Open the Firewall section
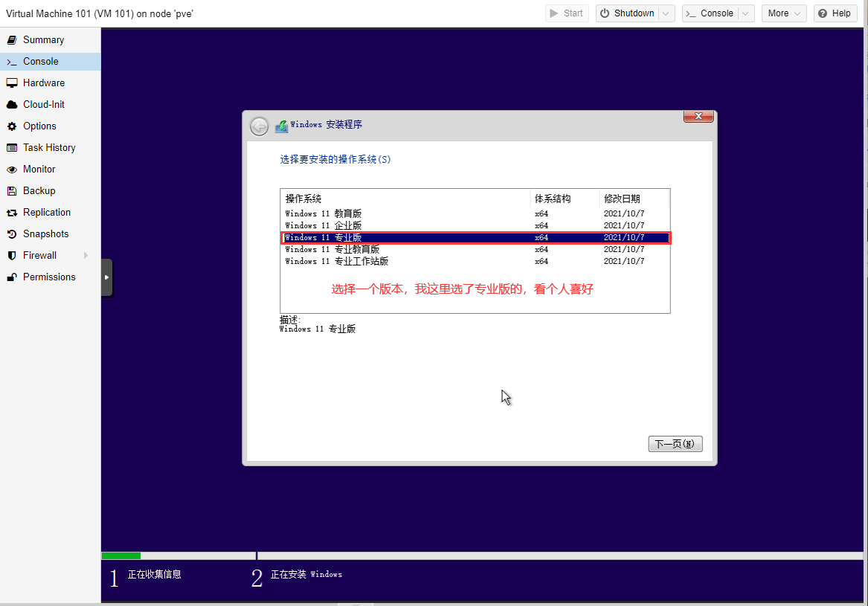Viewport: 868px width, 606px height. [50, 256]
